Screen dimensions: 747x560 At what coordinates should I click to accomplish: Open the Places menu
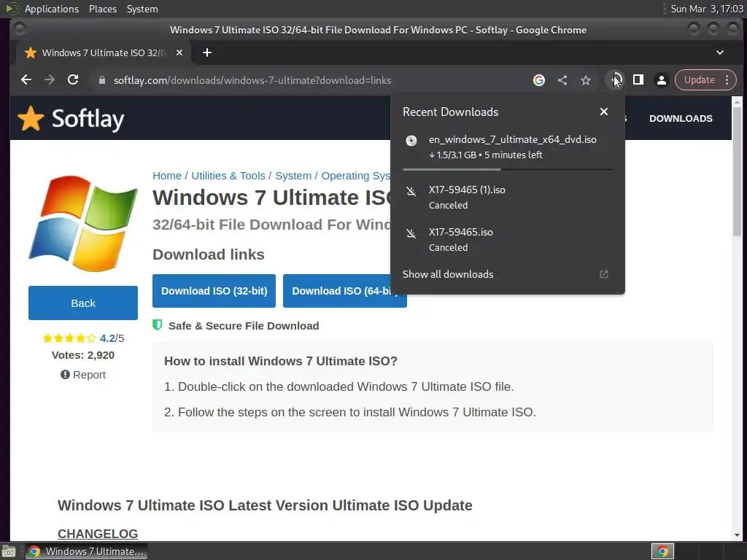103,9
